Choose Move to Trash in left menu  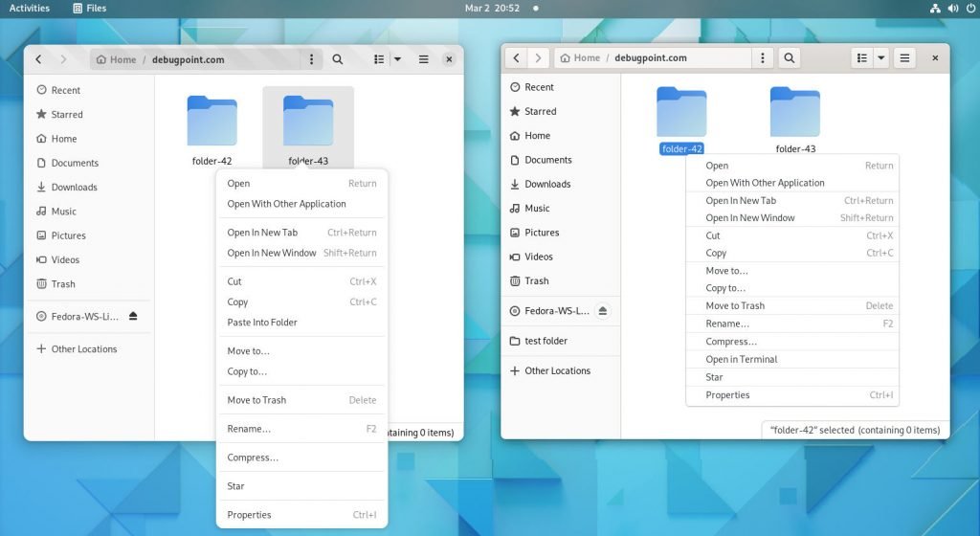[301, 400]
